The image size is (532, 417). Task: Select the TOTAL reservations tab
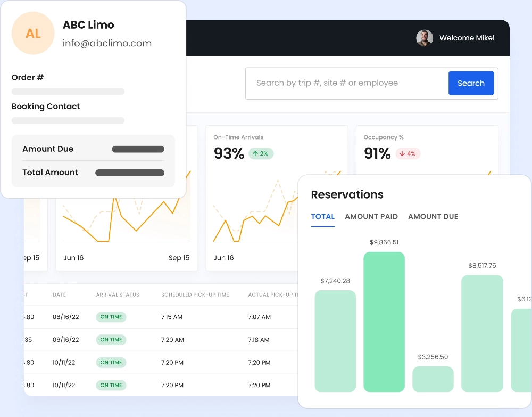coord(323,217)
